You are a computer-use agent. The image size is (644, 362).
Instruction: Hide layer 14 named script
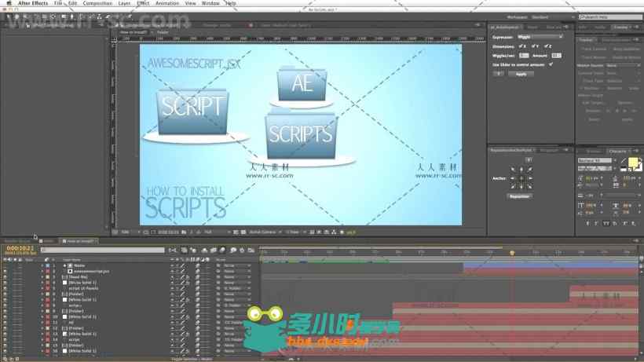5,340
